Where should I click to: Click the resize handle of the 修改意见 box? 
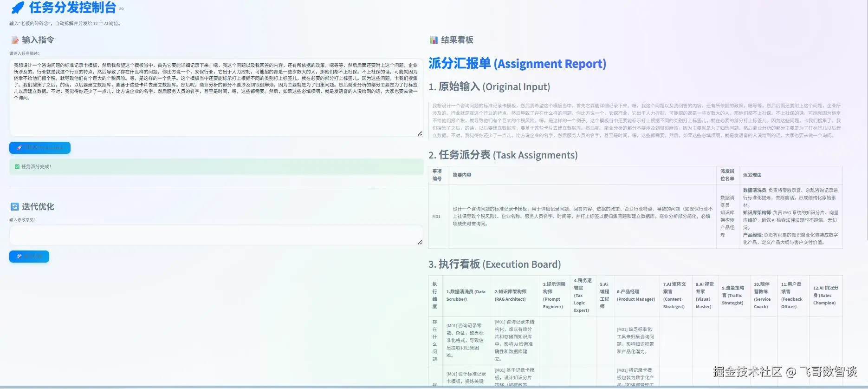pos(420,242)
